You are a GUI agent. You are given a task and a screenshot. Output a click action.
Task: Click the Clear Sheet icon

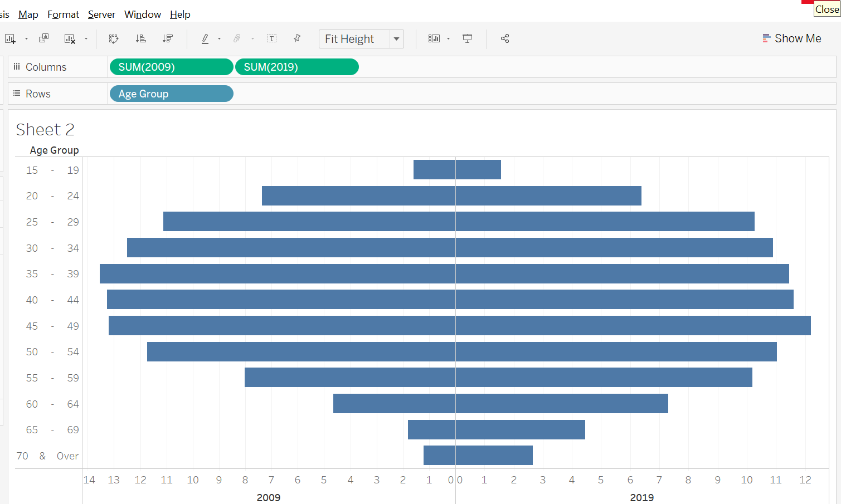[x=70, y=38]
